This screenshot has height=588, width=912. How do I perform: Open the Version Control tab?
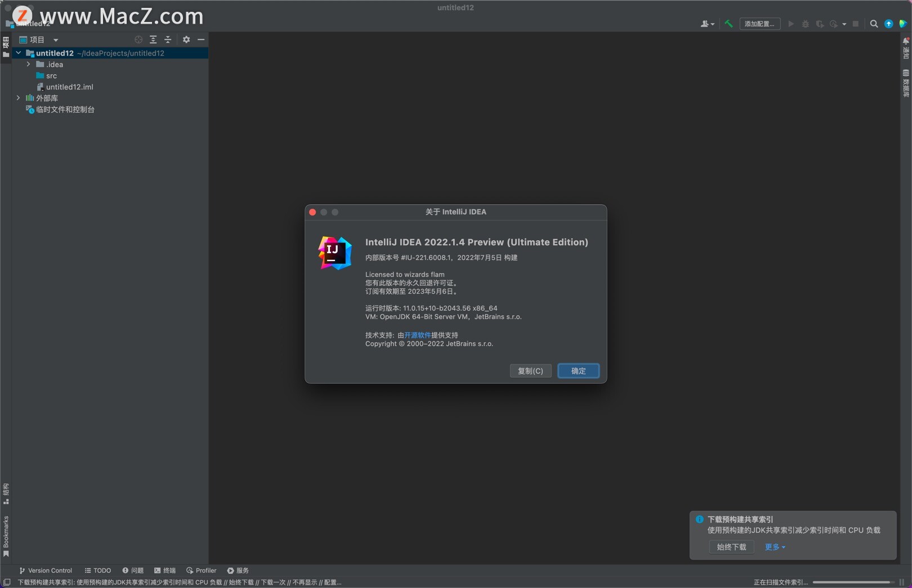[x=46, y=571]
